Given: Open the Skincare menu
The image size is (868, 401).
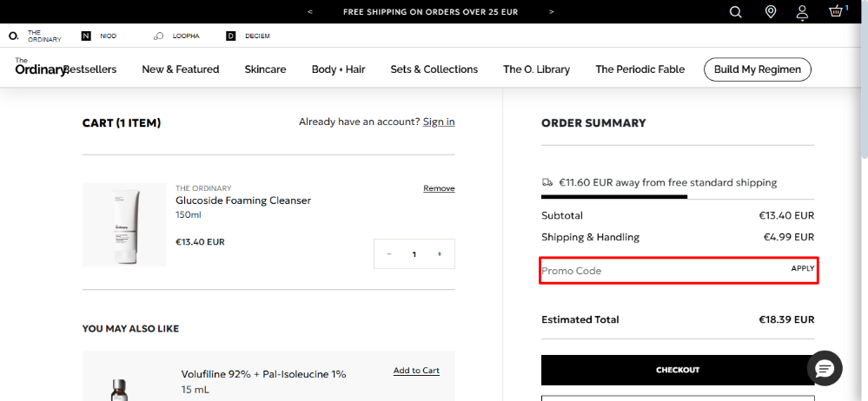Looking at the screenshot, I should [x=265, y=69].
